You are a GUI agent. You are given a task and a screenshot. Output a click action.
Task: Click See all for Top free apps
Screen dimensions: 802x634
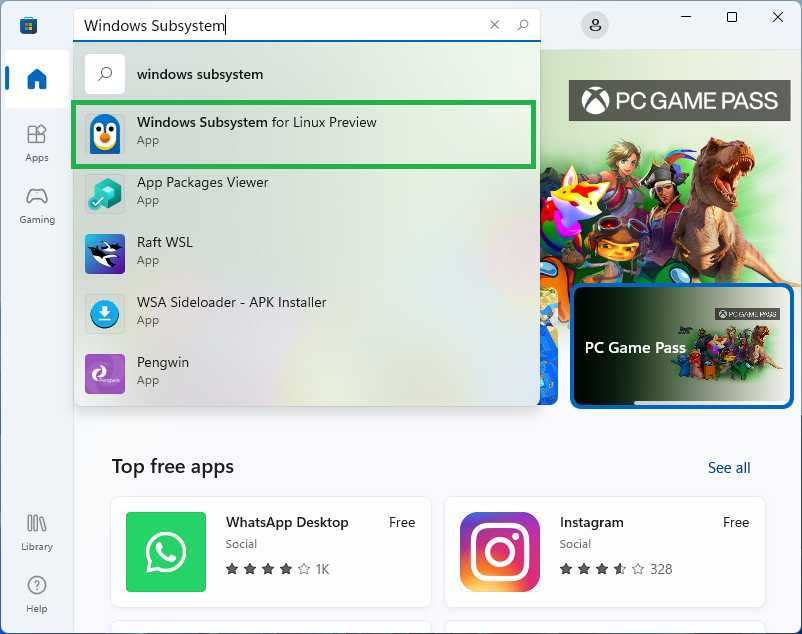point(729,468)
